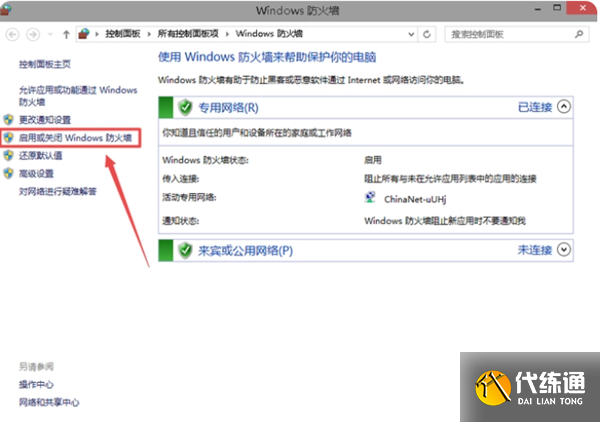Click the green shield icon beside 来宾或公用网络
This screenshot has width=600, height=422.
coord(185,249)
